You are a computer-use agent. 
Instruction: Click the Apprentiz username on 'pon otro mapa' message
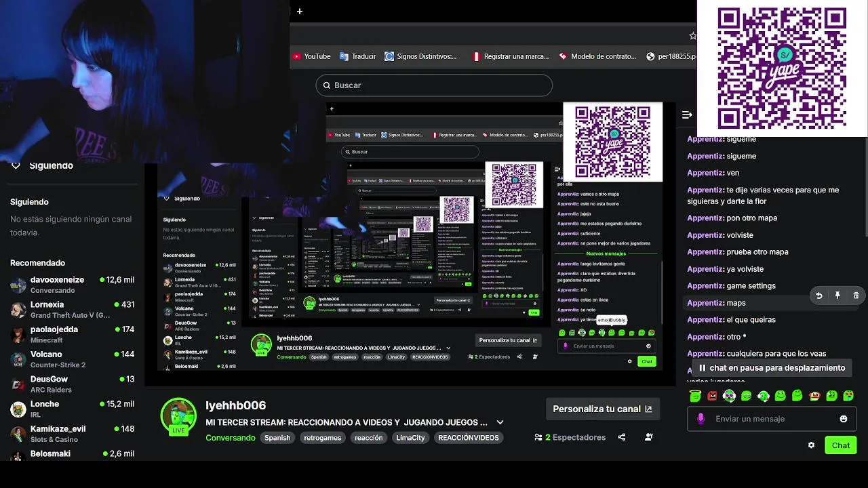pos(705,218)
